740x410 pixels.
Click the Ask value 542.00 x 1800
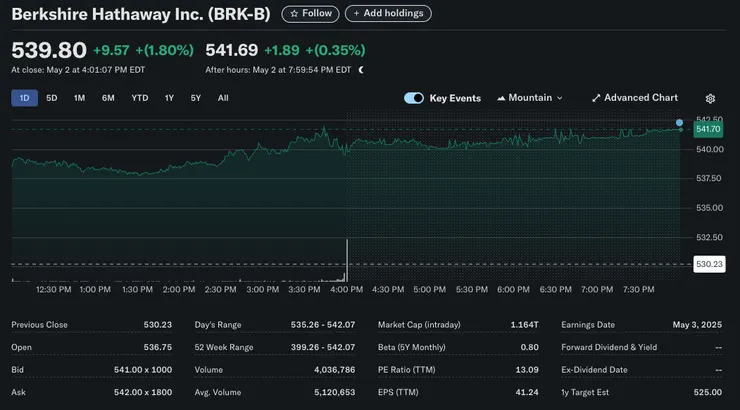pos(143,393)
